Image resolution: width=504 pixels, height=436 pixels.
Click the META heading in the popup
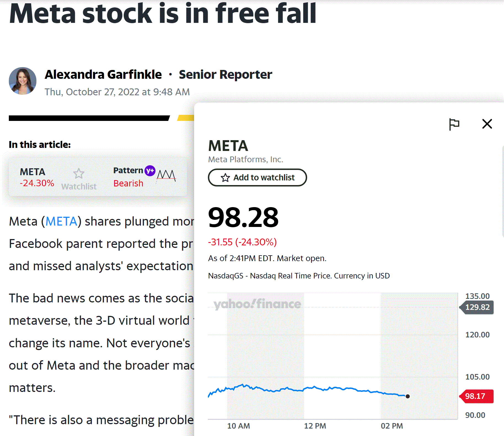pos(228,146)
